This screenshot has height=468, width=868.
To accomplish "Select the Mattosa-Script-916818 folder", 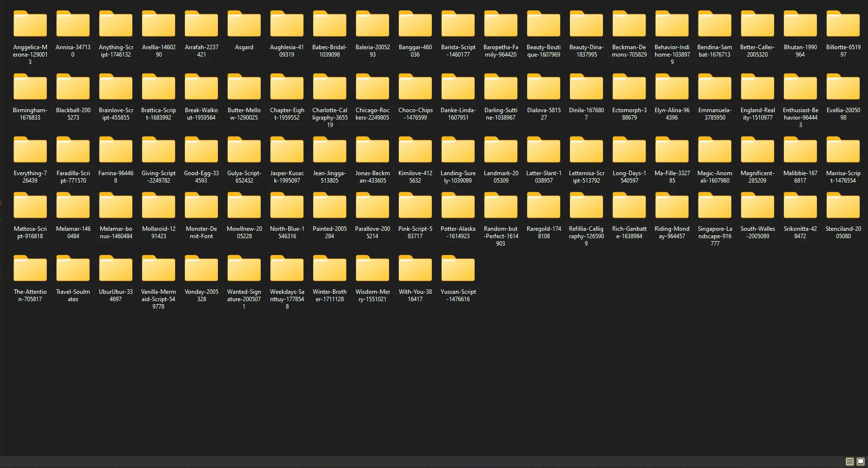I will pos(30,216).
